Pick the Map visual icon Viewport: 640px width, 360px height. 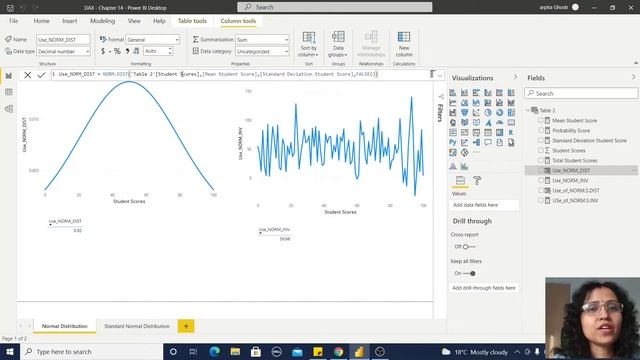453,122
